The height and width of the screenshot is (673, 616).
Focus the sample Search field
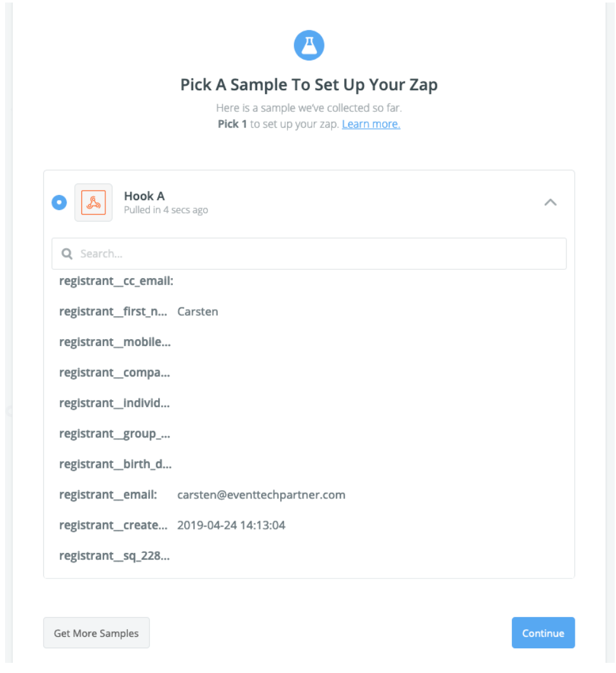309,254
